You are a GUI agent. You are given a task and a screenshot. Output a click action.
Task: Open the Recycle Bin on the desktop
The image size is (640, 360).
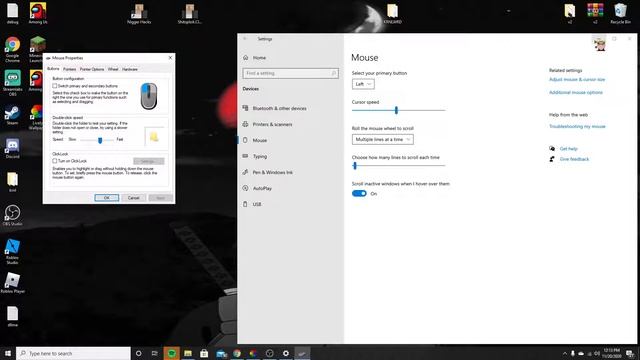pyautogui.click(x=620, y=13)
